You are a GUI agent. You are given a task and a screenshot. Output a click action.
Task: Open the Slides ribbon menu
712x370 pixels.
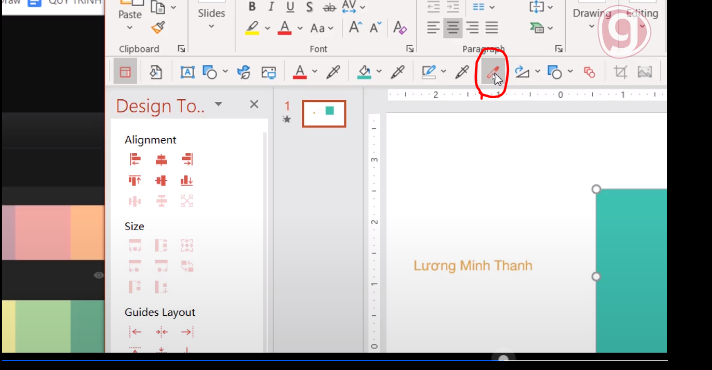211,18
